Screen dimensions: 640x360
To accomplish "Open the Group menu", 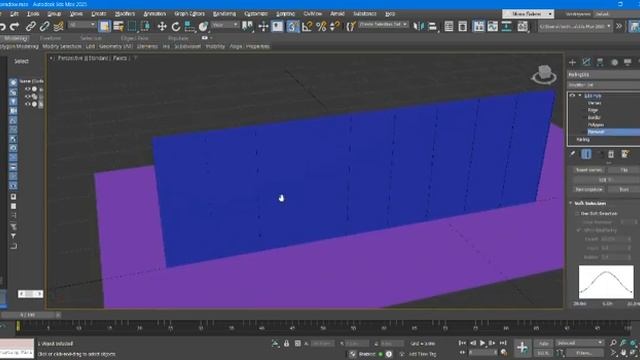I will 54,14.
